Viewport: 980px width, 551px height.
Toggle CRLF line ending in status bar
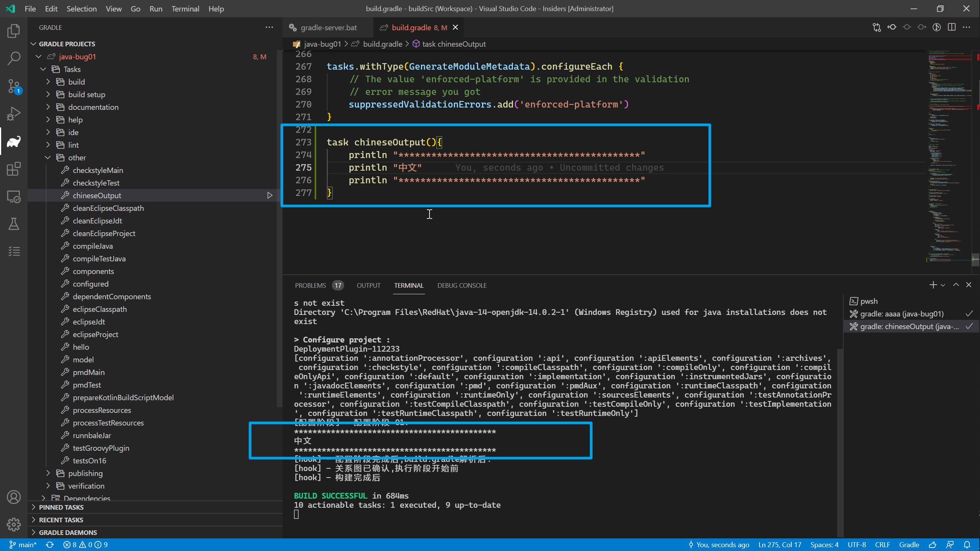click(x=882, y=544)
